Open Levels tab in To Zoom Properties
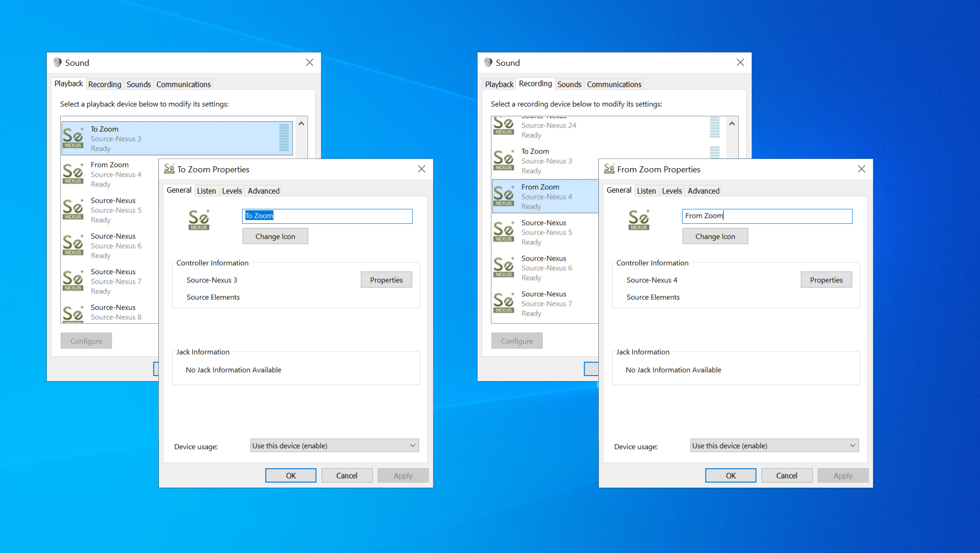The image size is (980, 553). pyautogui.click(x=232, y=191)
